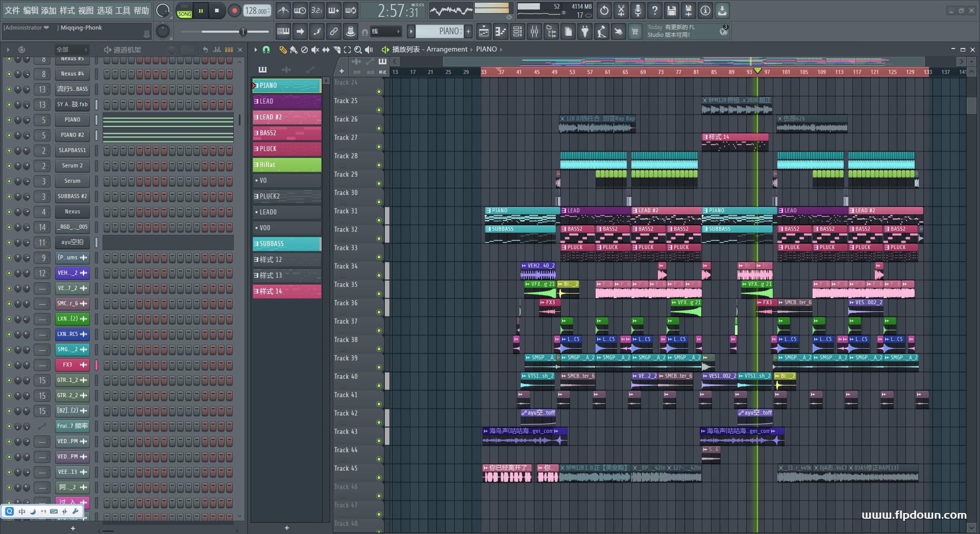Click the microphone recording icon
Screen dimensions: 980x534
[x=638, y=10]
